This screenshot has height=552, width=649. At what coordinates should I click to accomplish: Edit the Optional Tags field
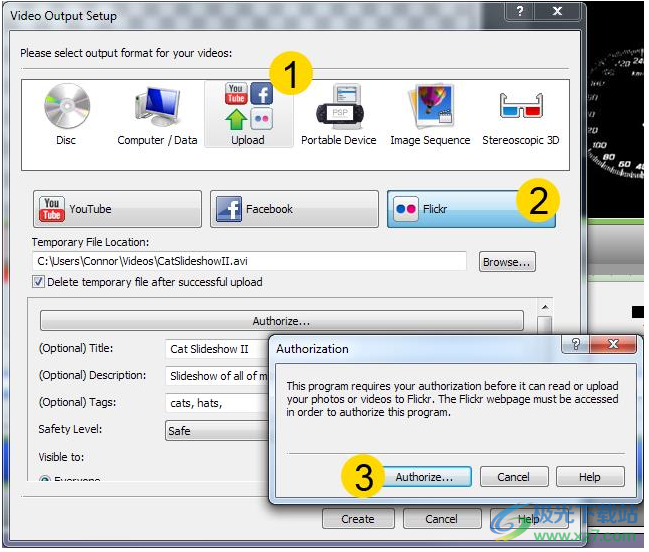pyautogui.click(x=217, y=403)
